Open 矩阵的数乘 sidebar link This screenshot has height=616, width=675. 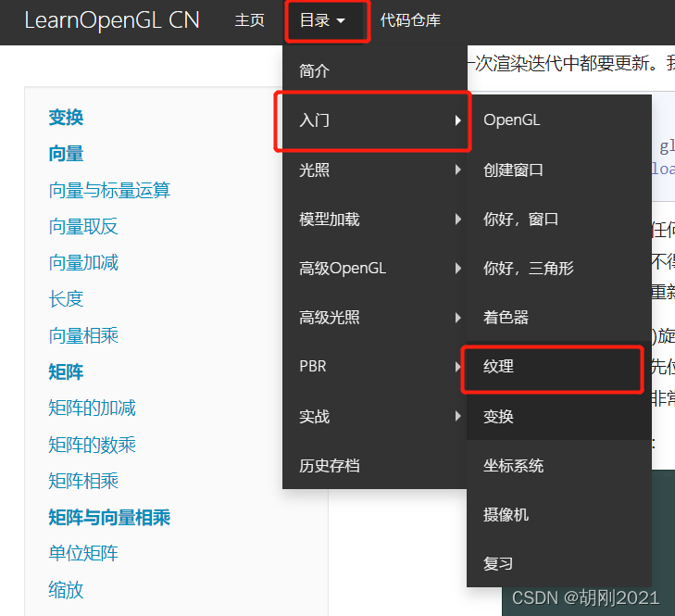(x=92, y=445)
